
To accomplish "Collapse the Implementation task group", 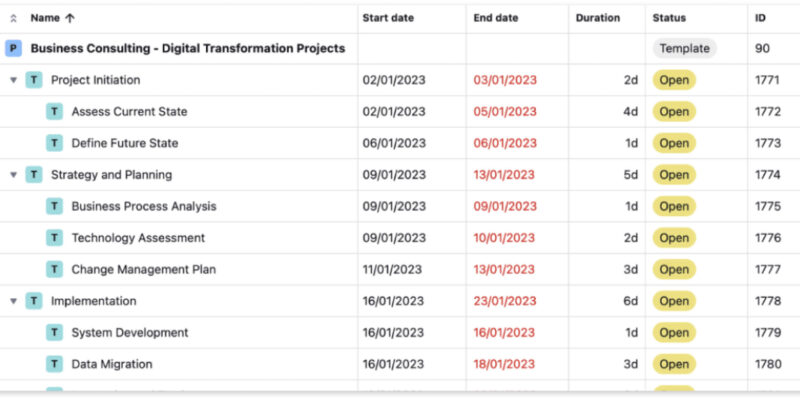I will click(x=13, y=301).
